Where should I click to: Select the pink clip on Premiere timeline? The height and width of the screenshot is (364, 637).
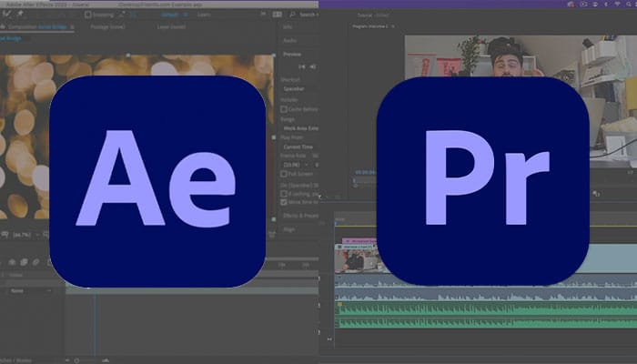click(x=360, y=241)
